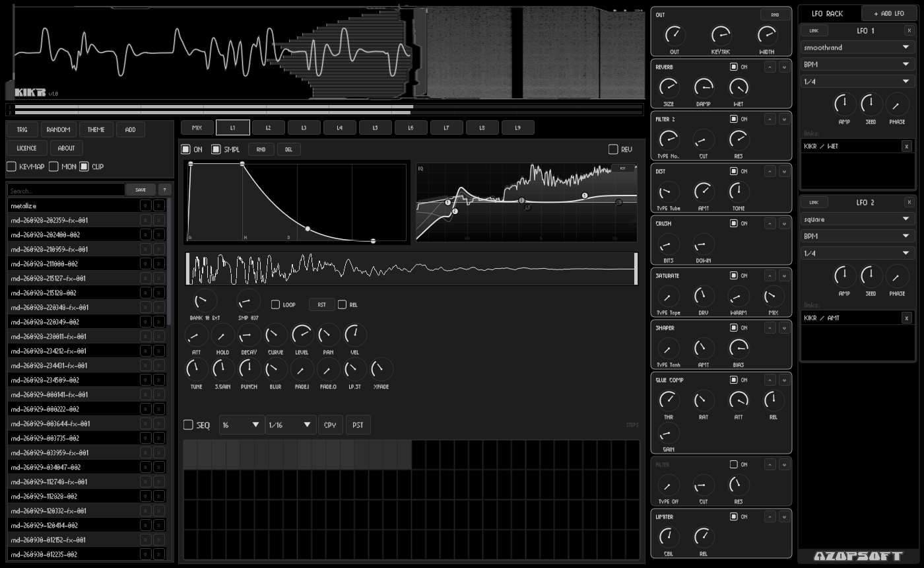Screen dimensions: 924x568
Task: Enable the bottom Filter ON toggle
Action: [x=733, y=464]
